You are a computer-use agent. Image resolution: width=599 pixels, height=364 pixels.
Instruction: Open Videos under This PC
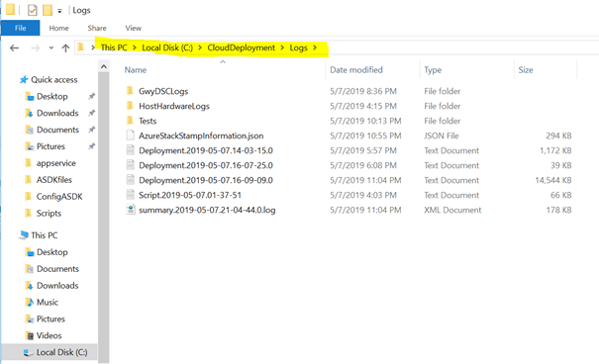coord(49,335)
